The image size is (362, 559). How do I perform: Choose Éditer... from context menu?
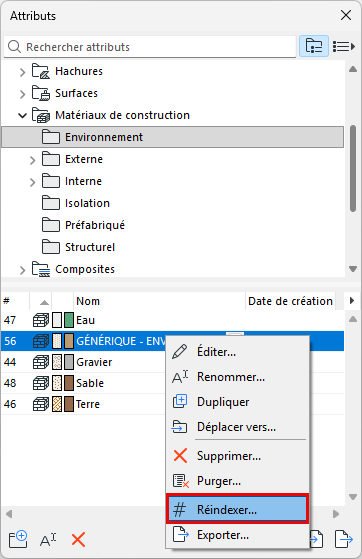(x=237, y=352)
